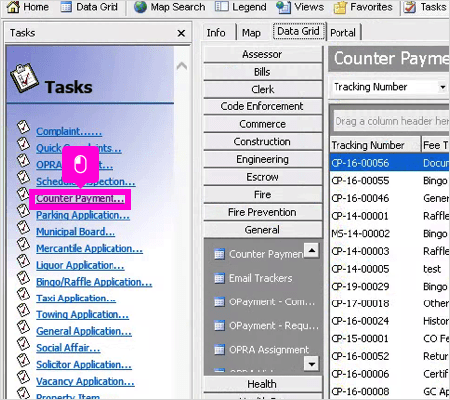The image size is (450, 400).
Task: Collapse the Tasks panel using chevron
Action: [x=182, y=66]
